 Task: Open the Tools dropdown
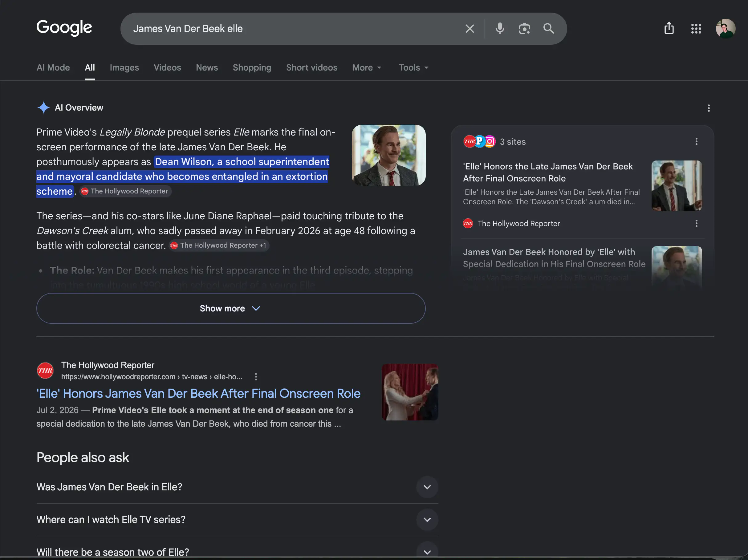point(413,68)
